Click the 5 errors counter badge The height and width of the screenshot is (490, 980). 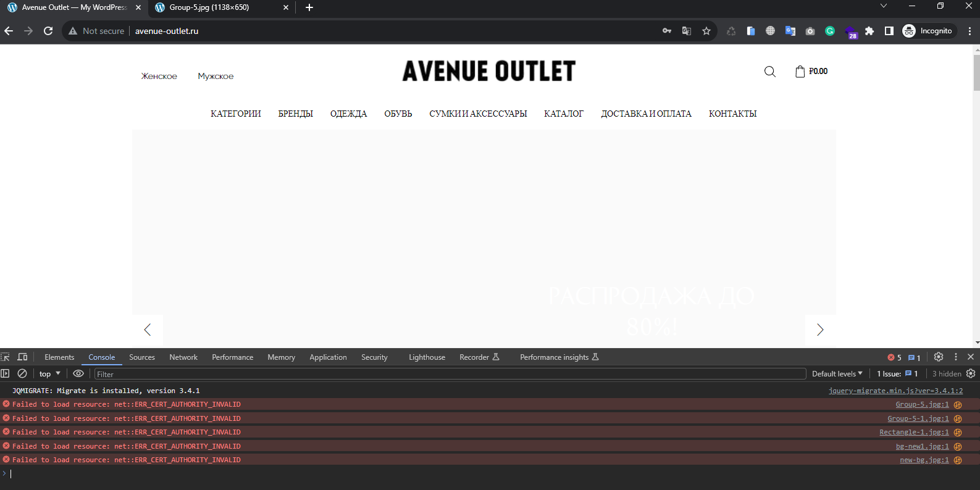(x=895, y=357)
